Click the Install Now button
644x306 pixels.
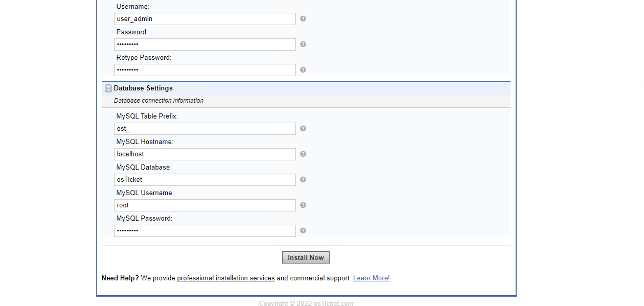click(306, 257)
